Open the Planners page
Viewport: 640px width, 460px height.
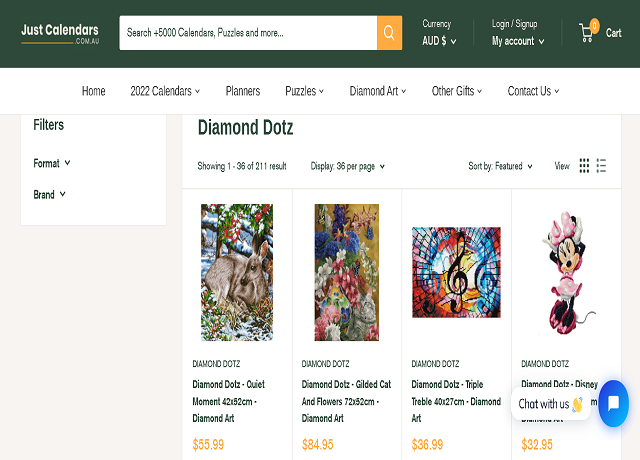(243, 91)
